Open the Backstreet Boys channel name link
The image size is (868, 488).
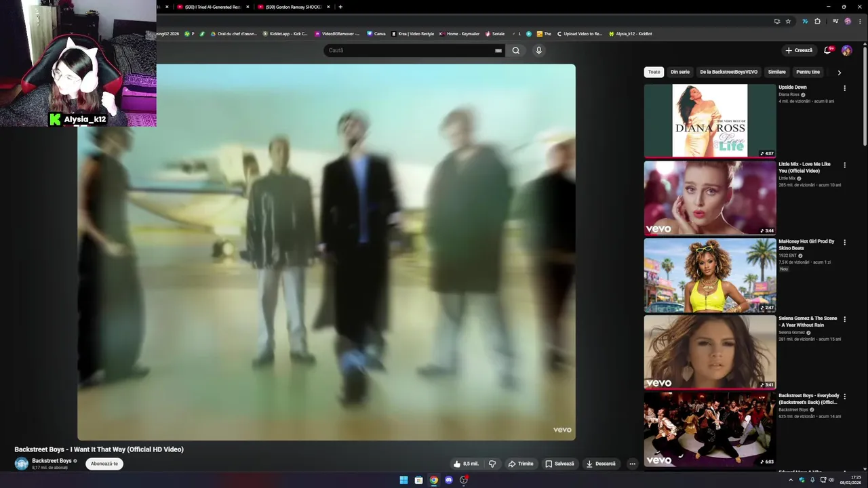(52, 461)
